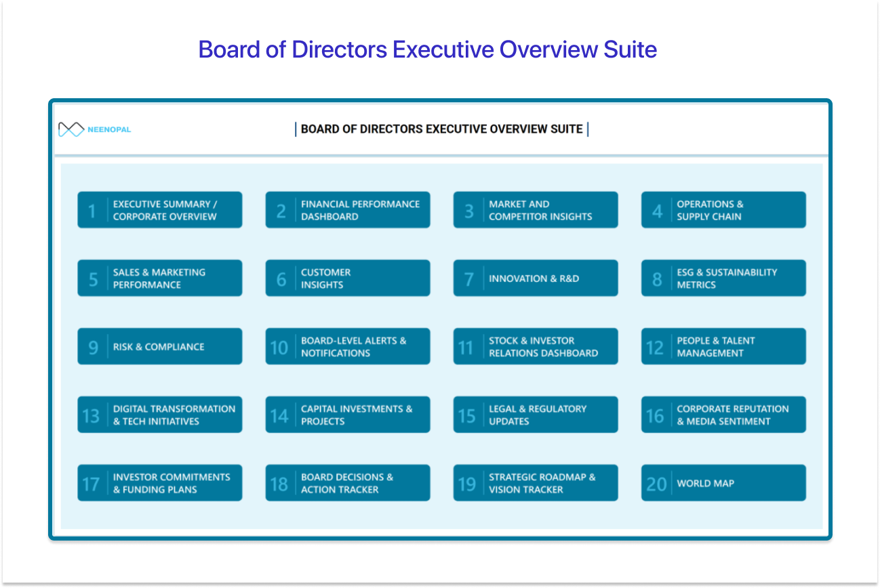This screenshot has width=880, height=588.
Task: Open the Financial Performance Dashboard tile
Action: (x=347, y=210)
